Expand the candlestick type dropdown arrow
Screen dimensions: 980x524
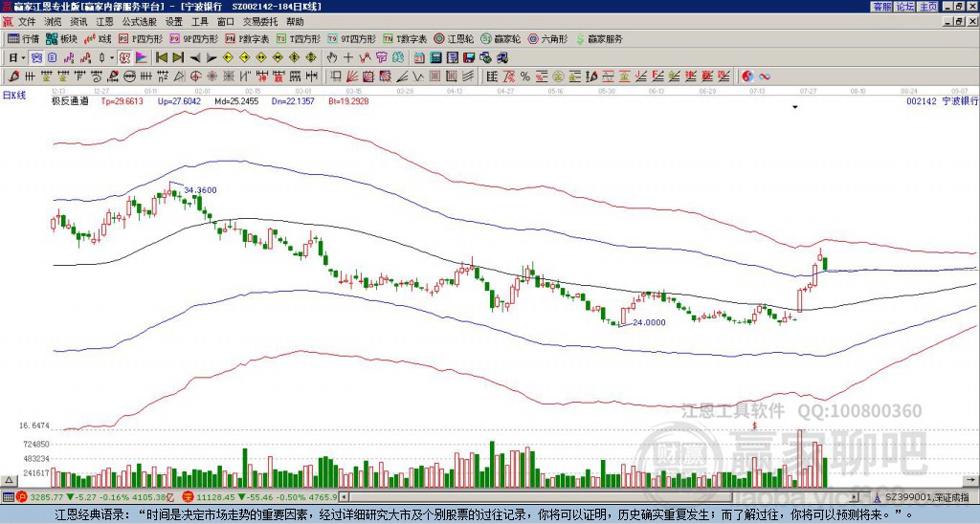[x=112, y=58]
